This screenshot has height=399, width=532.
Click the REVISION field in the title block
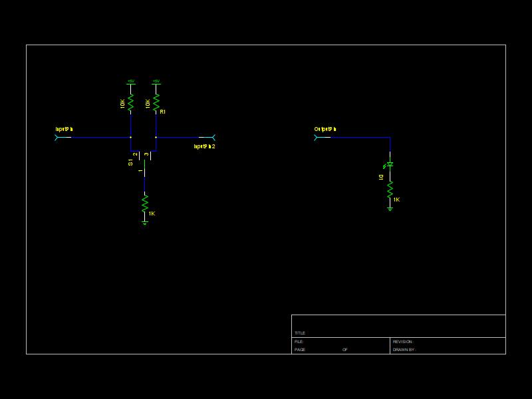tap(402, 341)
